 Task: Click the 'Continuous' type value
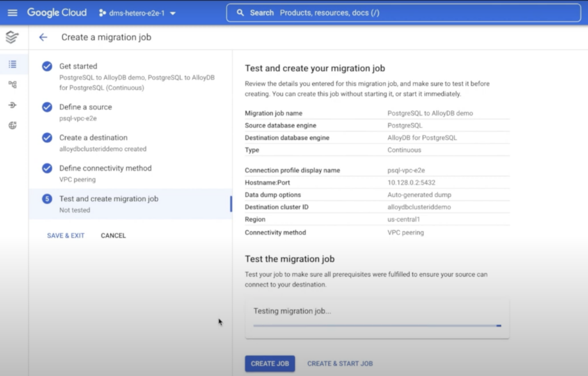[404, 150]
